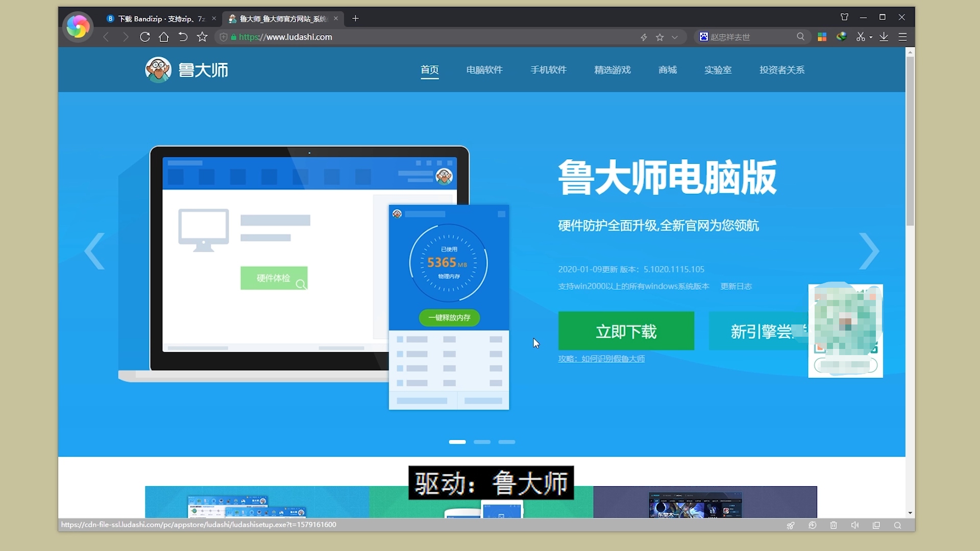Click the status bar trash icon

(x=834, y=525)
